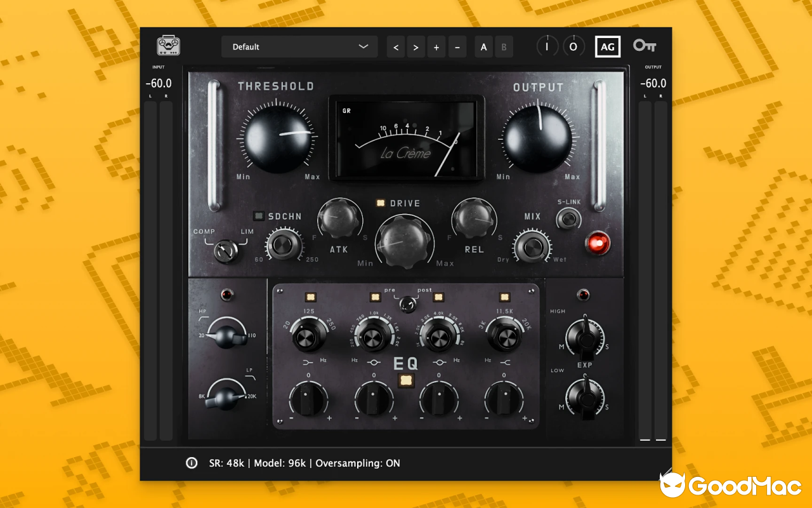
Task: Click the O output trim knob
Action: [x=574, y=46]
